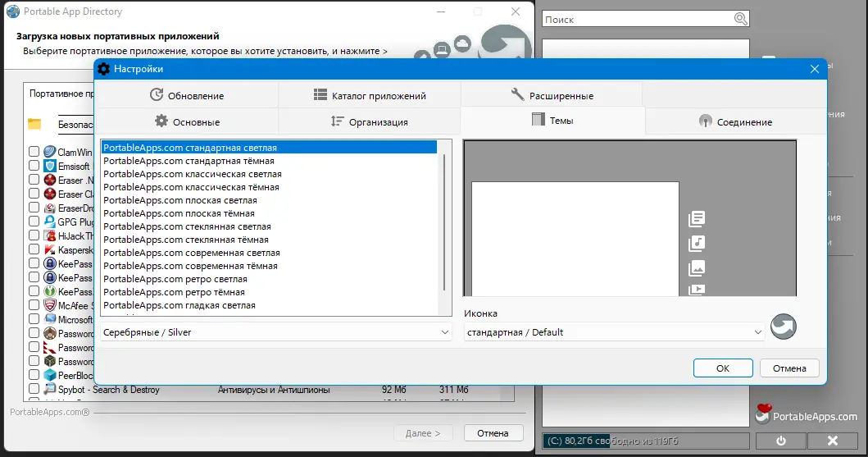The height and width of the screenshot is (457, 868).
Task: Click the music icon in theme preview
Action: point(697,243)
